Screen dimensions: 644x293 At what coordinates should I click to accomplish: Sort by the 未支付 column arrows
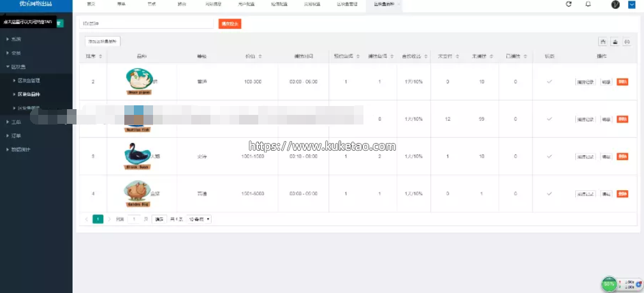pyautogui.click(x=457, y=56)
